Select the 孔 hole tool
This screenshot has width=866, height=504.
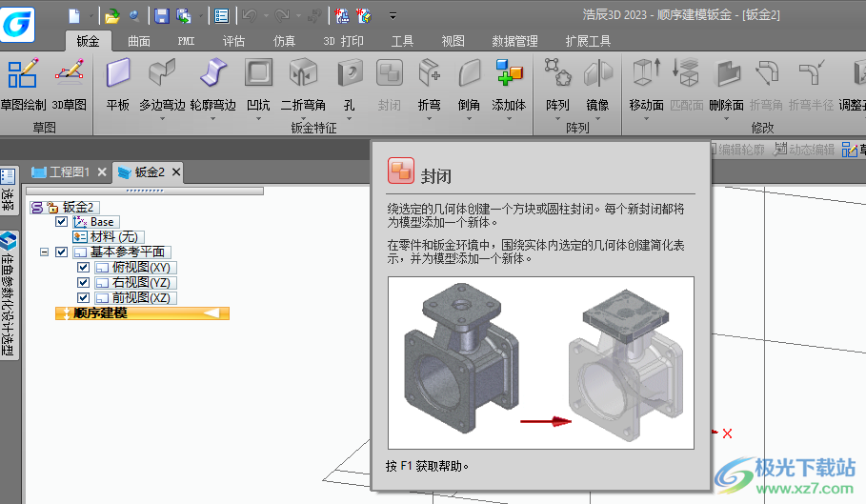tap(349, 84)
